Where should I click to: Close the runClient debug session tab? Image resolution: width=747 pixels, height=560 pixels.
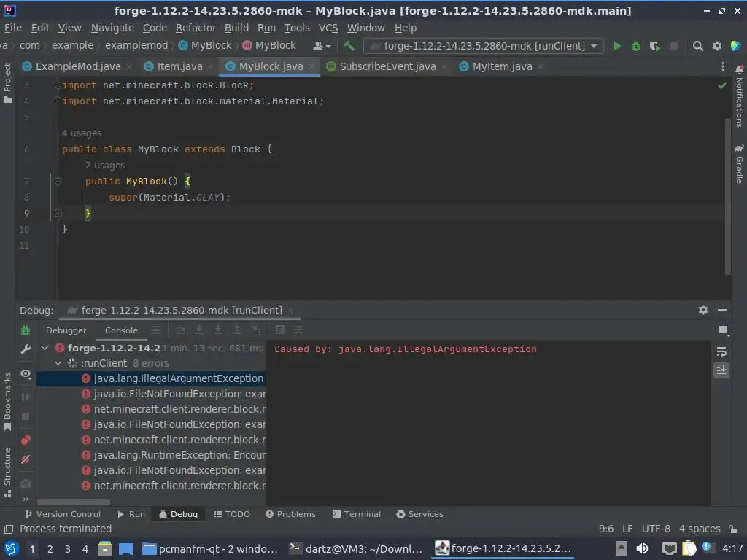(x=290, y=311)
